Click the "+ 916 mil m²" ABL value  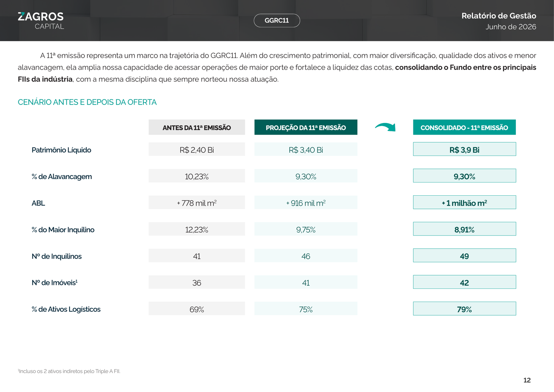pos(306,203)
